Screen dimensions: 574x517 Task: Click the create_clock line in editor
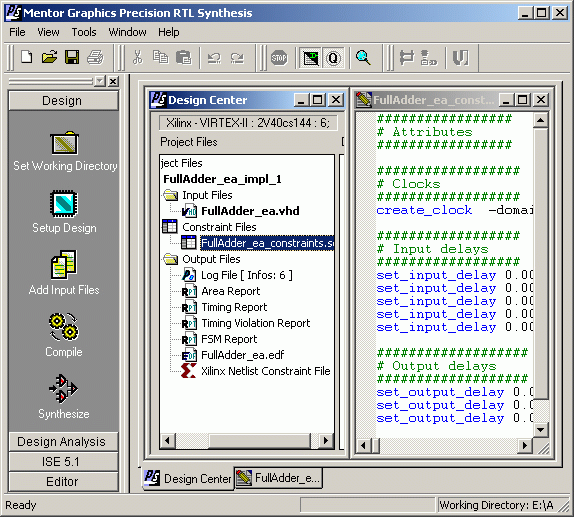[454, 210]
